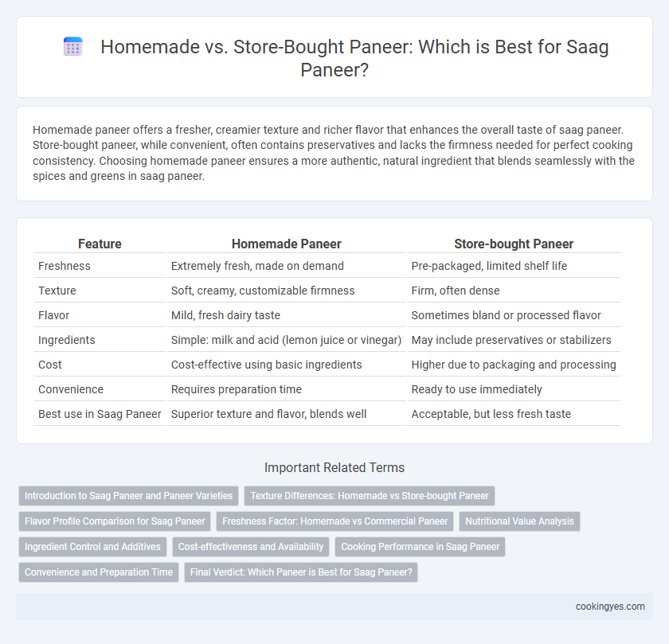Select the Freshness row label
The height and width of the screenshot is (644, 669).
pyautogui.click(x=65, y=266)
